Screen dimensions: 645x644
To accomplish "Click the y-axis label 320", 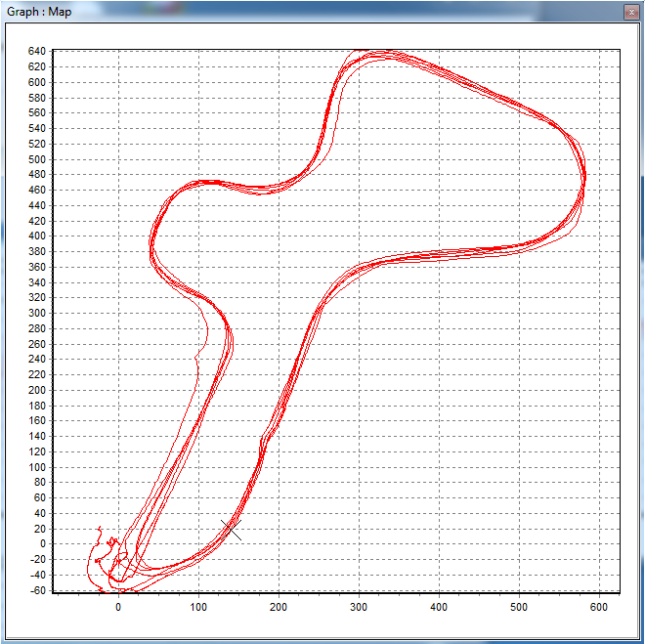I will (36, 297).
